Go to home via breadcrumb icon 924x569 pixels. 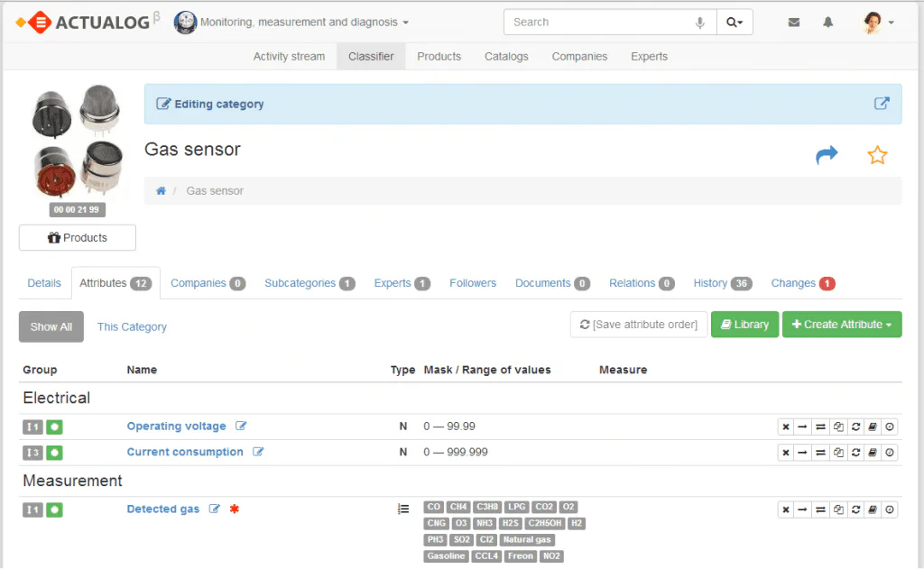(161, 191)
